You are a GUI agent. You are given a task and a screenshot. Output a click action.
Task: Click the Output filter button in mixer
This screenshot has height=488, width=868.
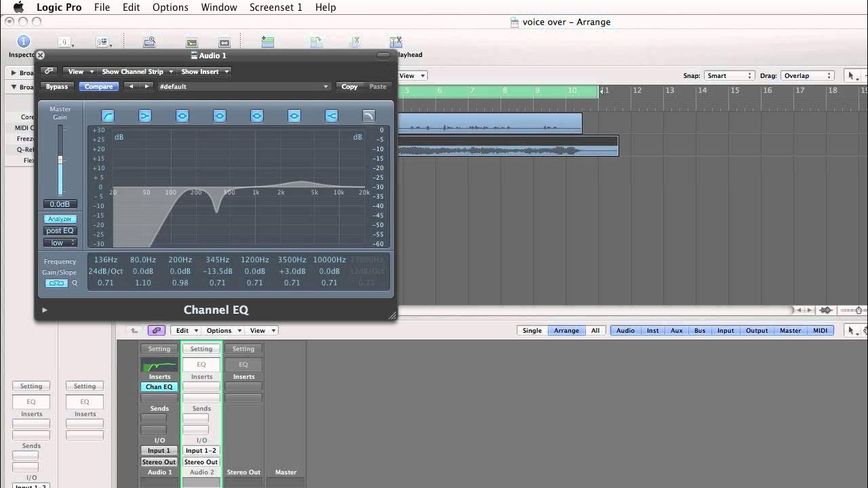(x=757, y=331)
